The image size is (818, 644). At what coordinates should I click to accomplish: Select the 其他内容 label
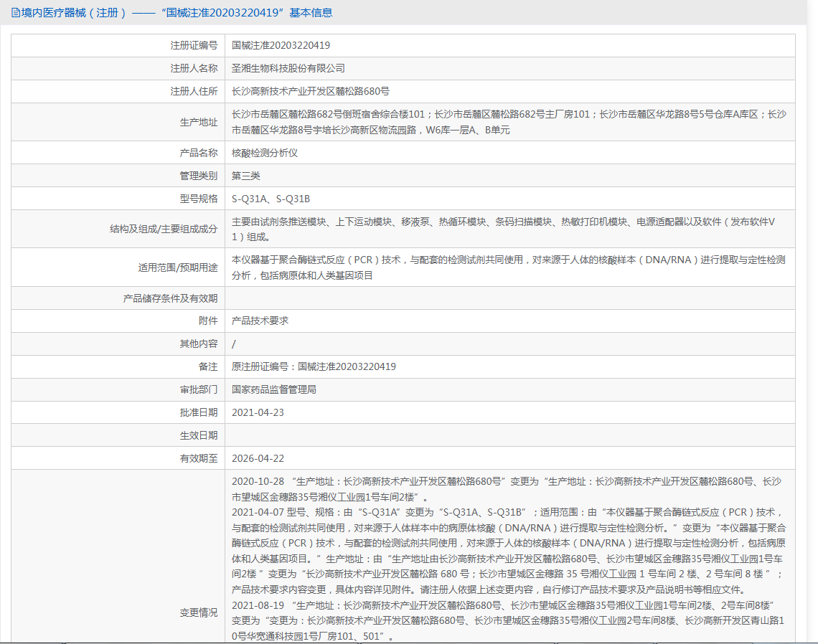pyautogui.click(x=198, y=344)
